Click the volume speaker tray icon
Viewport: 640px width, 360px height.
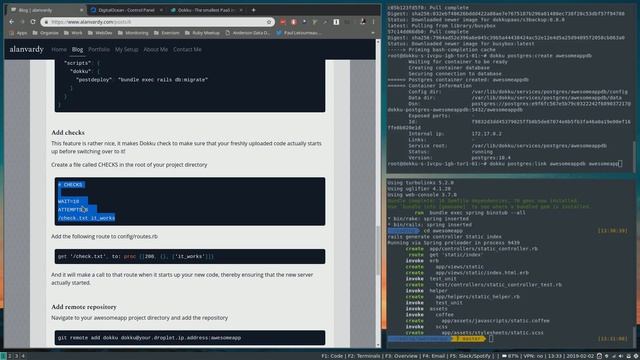(621, 356)
